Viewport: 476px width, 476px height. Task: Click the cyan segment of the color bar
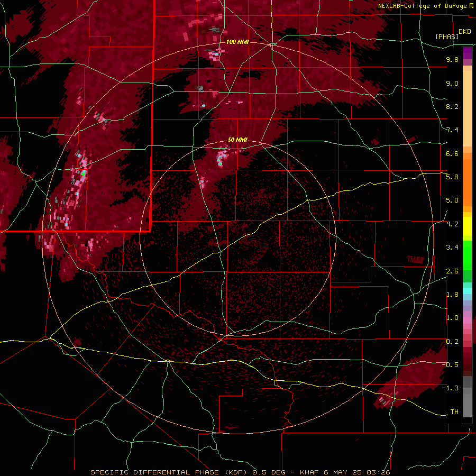click(x=467, y=291)
